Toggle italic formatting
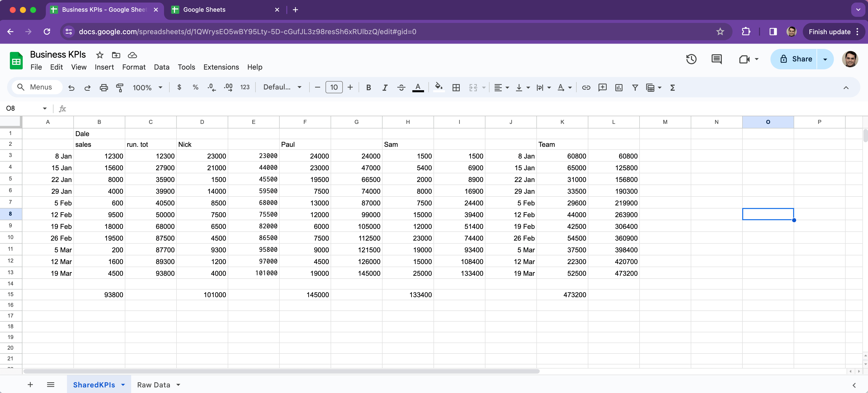Viewport: 868px width, 393px height. pyautogui.click(x=385, y=87)
